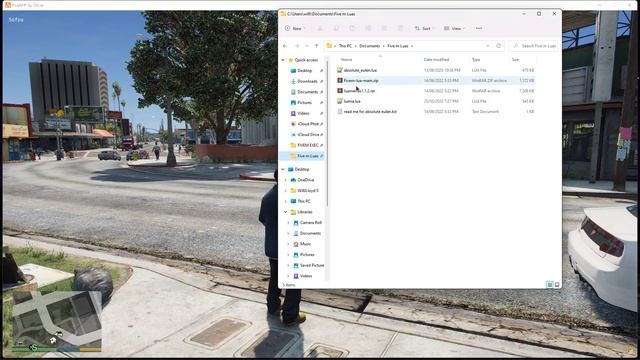The width and height of the screenshot is (640, 360).
Task: Go up one folder level arrow
Action: 316,46
